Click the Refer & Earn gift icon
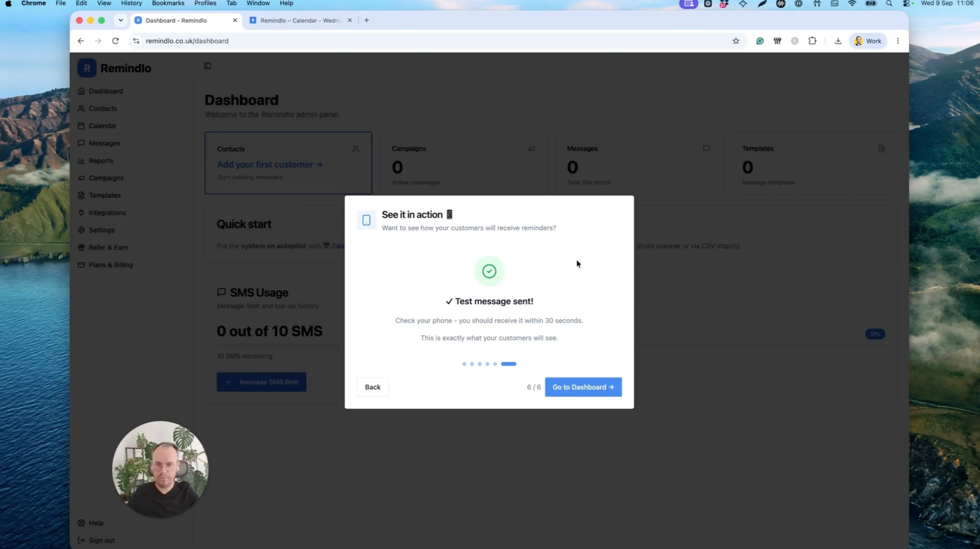Screen dimensions: 980x549 81,248
